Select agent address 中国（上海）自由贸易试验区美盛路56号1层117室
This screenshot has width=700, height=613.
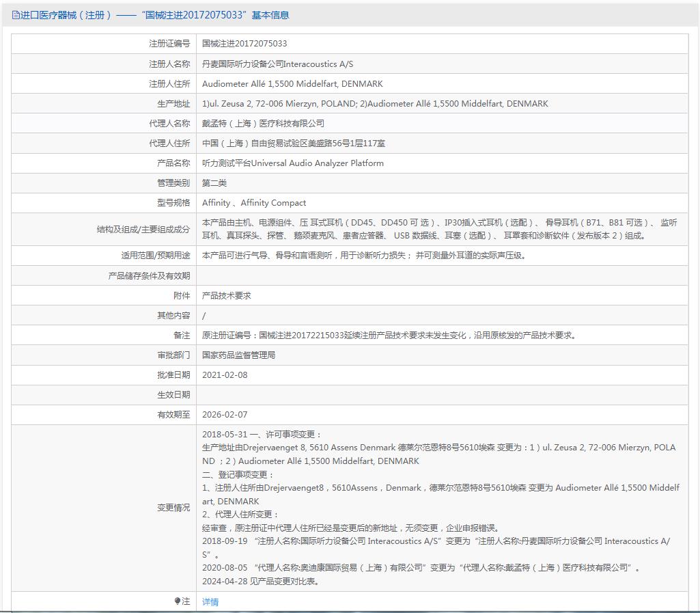(x=293, y=143)
